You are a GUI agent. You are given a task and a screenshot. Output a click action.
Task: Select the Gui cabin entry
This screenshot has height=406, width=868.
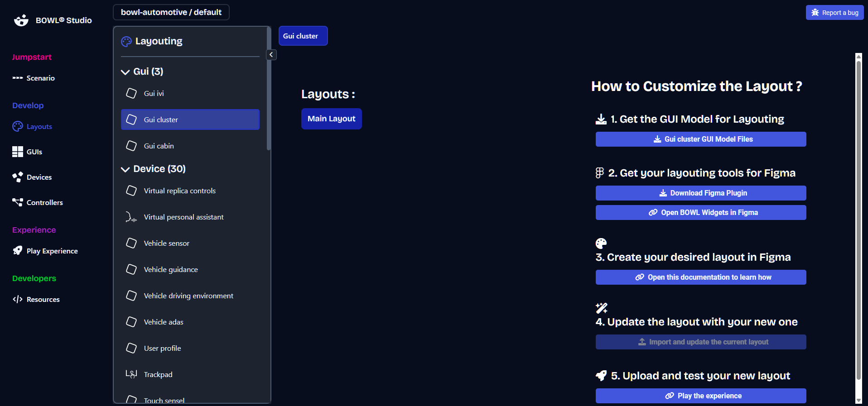tap(190, 146)
